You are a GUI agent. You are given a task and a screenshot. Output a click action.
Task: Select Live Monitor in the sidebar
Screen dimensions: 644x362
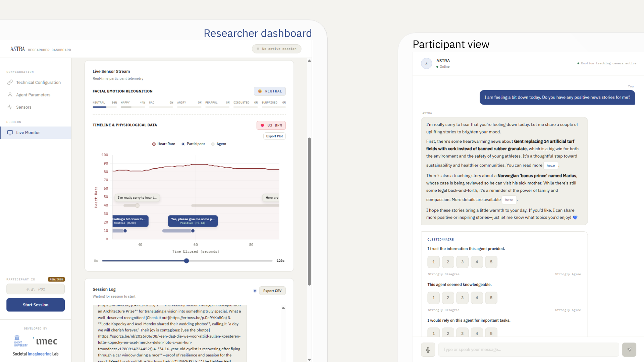[x=36, y=133]
